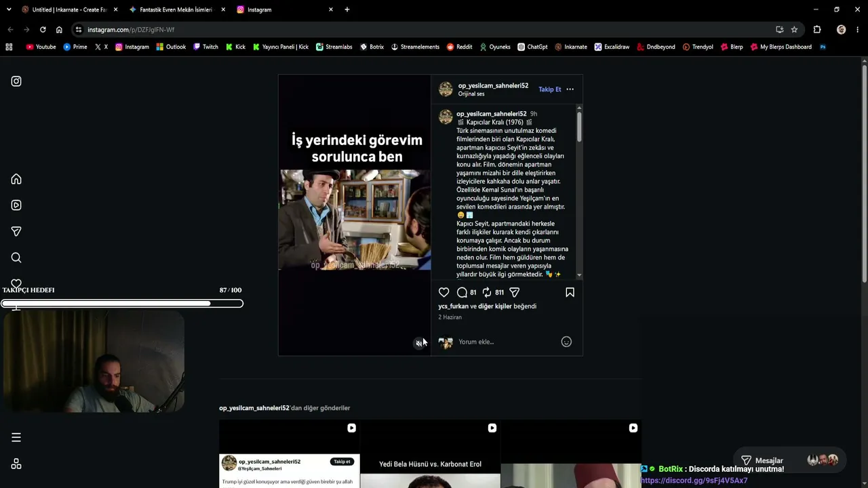Click the post header profile picture
This screenshot has height=488, width=868.
pyautogui.click(x=446, y=89)
